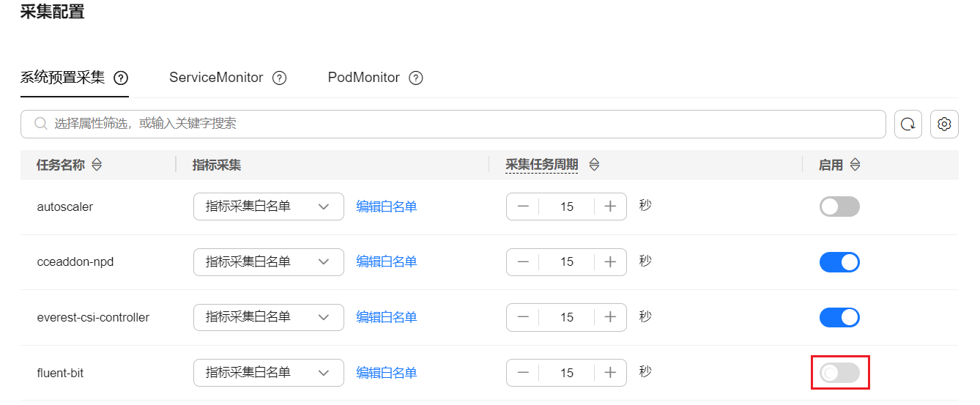Sort by 启用 column icon
Viewport: 980px width, 405px height.
pyautogui.click(x=855, y=165)
